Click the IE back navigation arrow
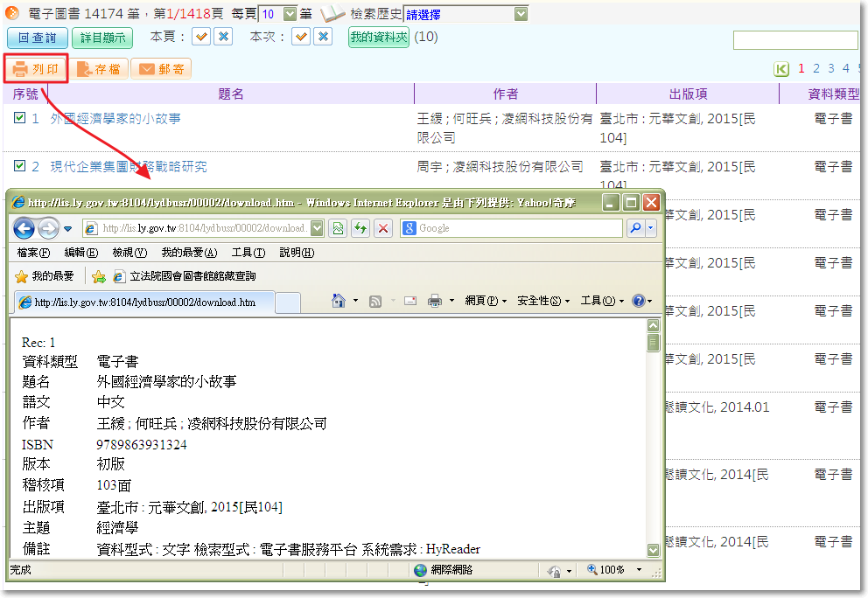 click(24, 228)
